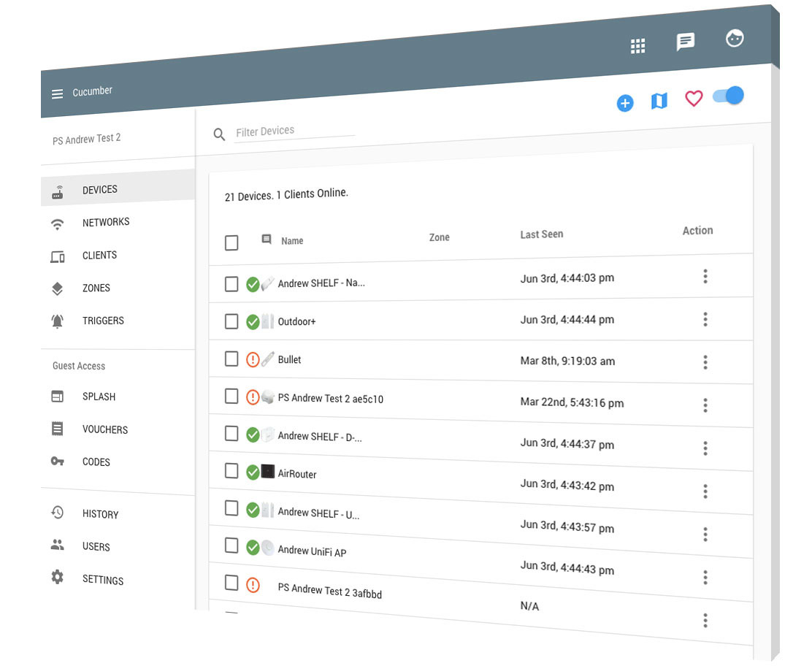
Task: Click the clock icon beside HISTORY
Action: coord(58,513)
